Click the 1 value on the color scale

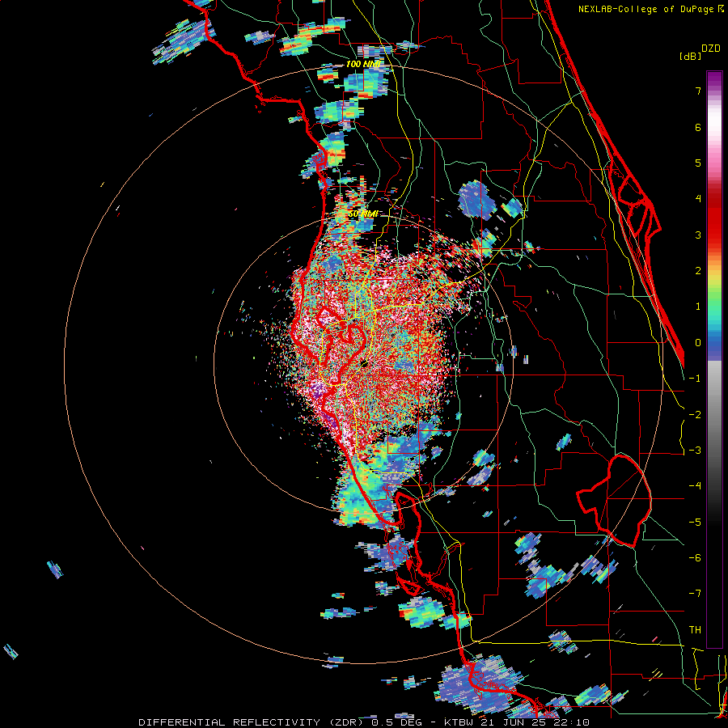698,307
